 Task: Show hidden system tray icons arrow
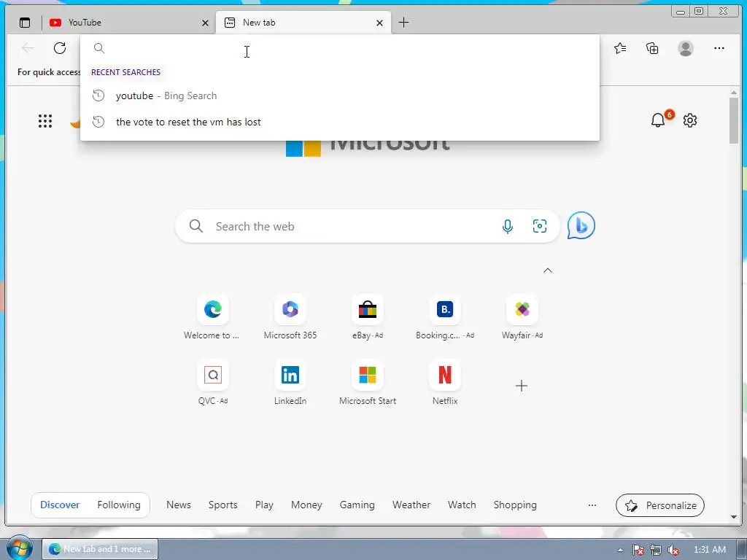pyautogui.click(x=620, y=550)
